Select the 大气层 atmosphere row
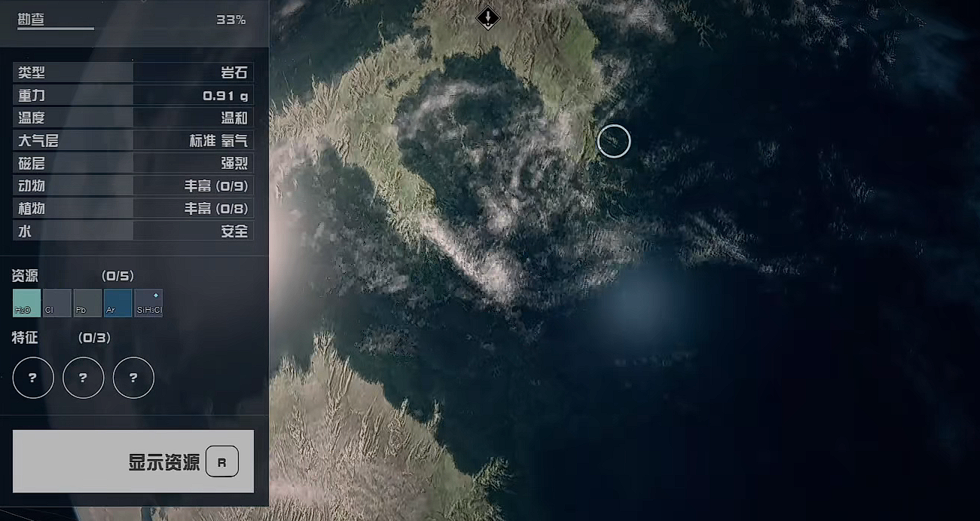 click(133, 140)
